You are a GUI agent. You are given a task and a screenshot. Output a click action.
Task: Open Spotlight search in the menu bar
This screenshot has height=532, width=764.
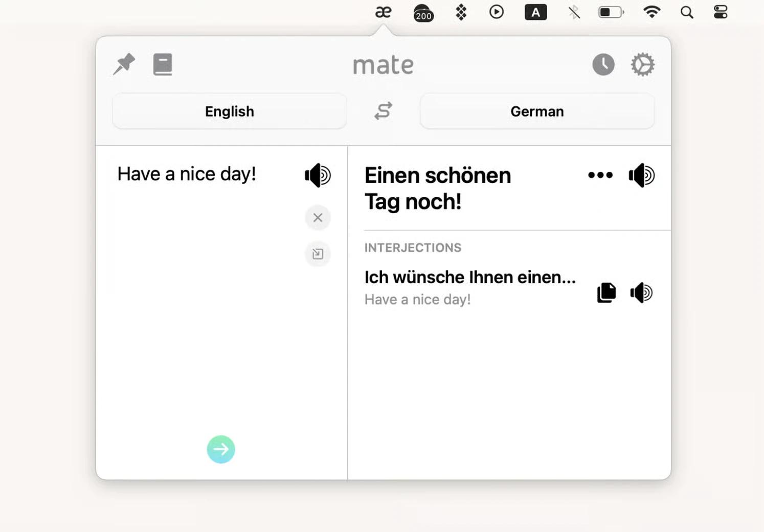pyautogui.click(x=687, y=12)
